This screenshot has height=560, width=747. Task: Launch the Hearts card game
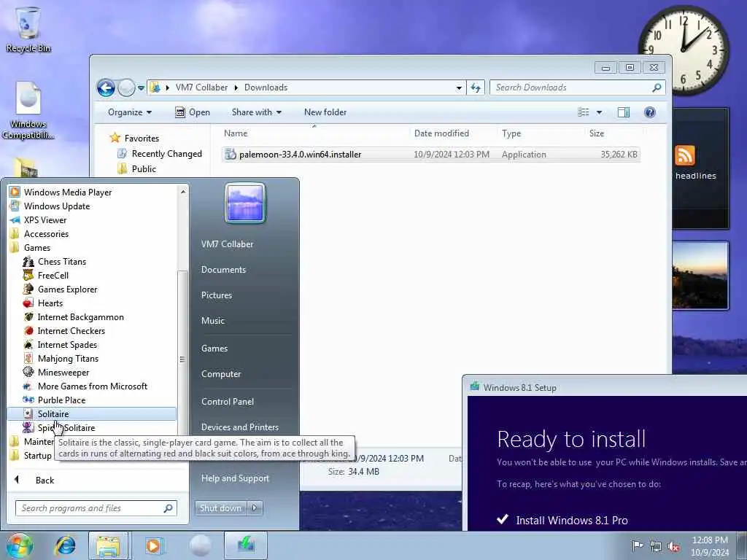(50, 303)
